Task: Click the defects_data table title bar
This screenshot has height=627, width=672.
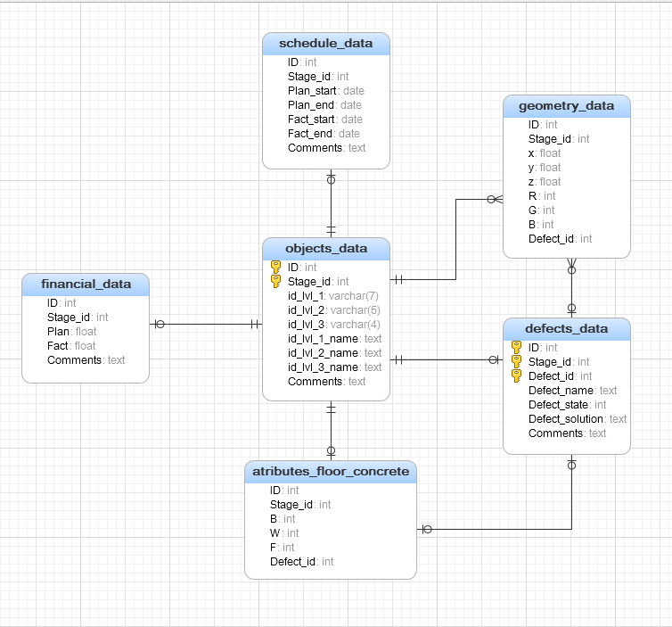Action: tap(566, 328)
